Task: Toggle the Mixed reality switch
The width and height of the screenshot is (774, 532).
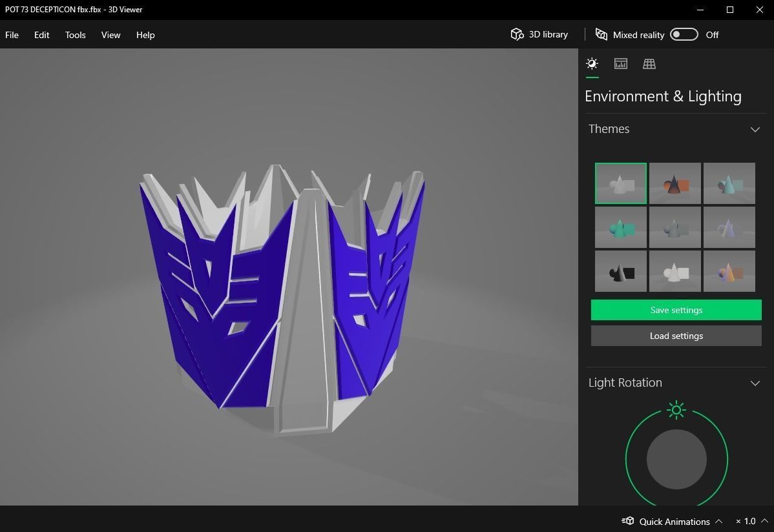Action: pyautogui.click(x=684, y=34)
